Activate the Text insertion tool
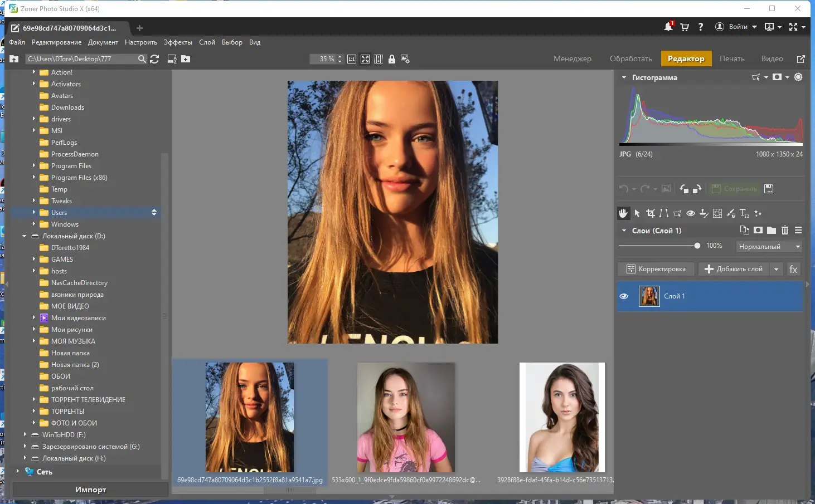 [744, 213]
